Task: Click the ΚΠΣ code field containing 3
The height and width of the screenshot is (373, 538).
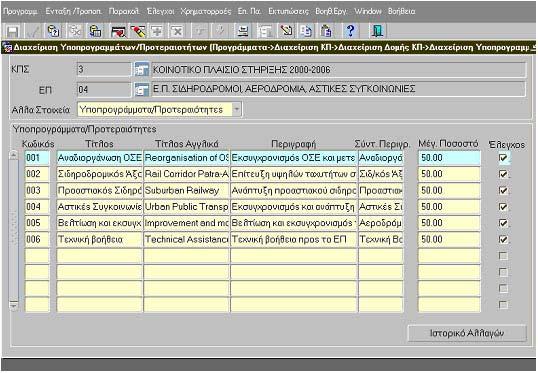Action: coord(104,70)
